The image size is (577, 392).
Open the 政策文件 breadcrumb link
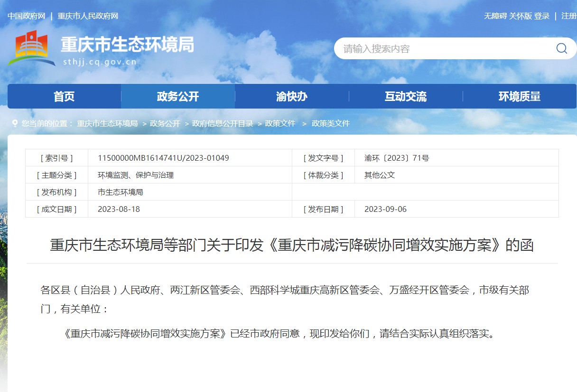(280, 123)
